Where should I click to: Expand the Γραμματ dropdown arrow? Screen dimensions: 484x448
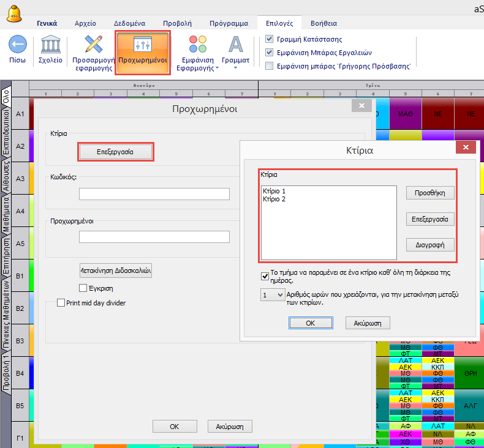click(x=235, y=68)
